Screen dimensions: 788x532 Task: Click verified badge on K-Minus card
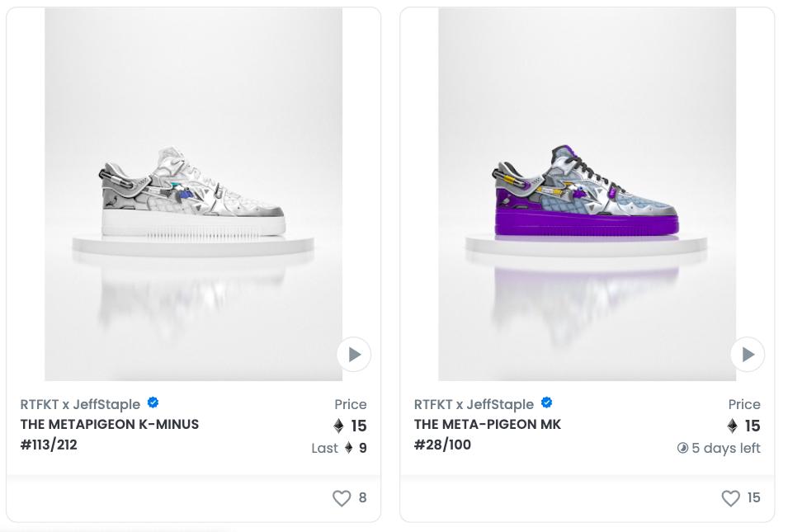point(153,403)
